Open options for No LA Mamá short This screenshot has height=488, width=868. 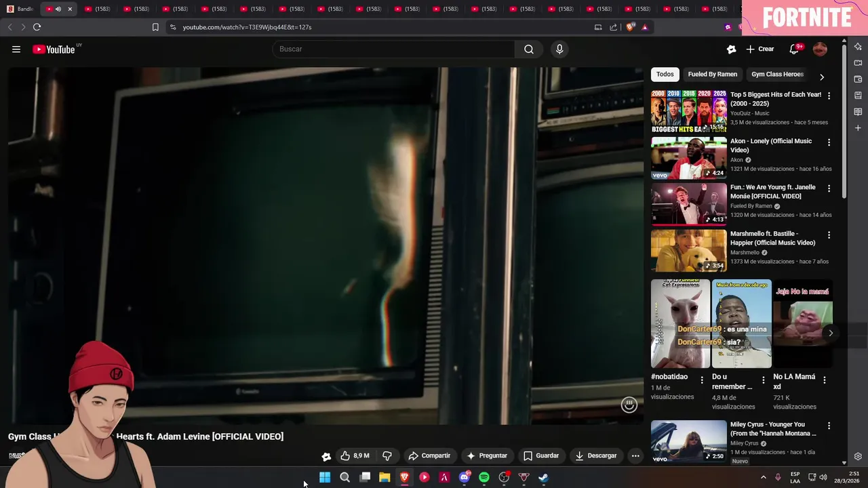click(825, 380)
